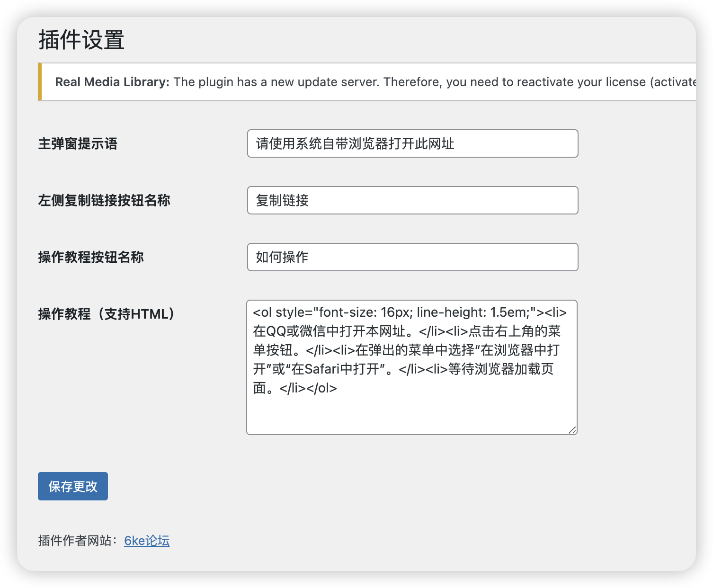Screen dimensions: 713x588
Task: Grab the textarea resize handle corner
Action: click(572, 430)
